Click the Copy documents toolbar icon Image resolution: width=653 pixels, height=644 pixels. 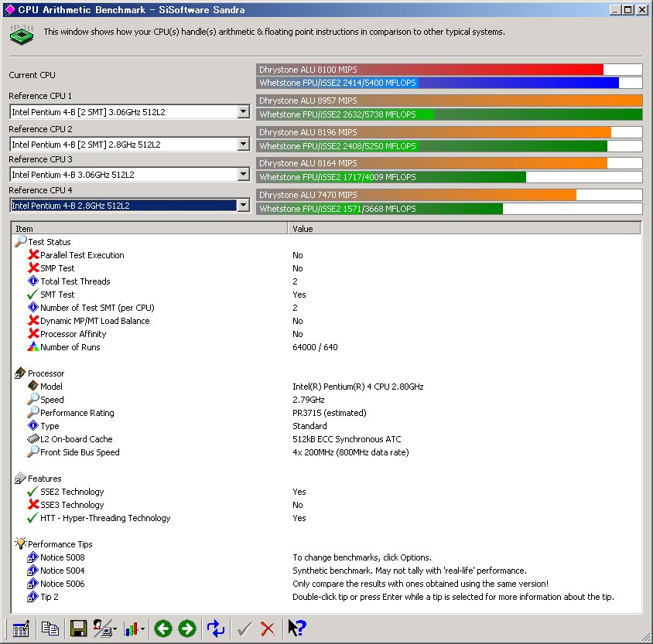tap(50, 629)
